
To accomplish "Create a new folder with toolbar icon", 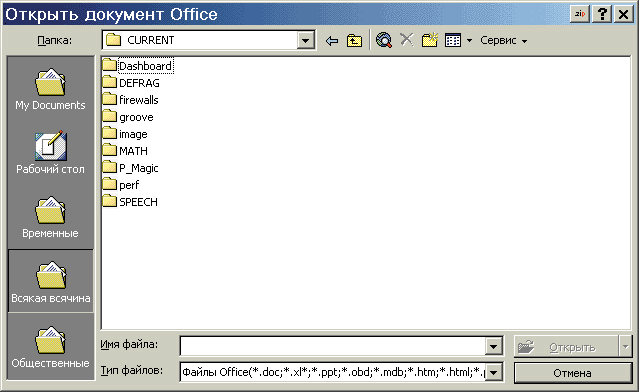I will click(430, 40).
